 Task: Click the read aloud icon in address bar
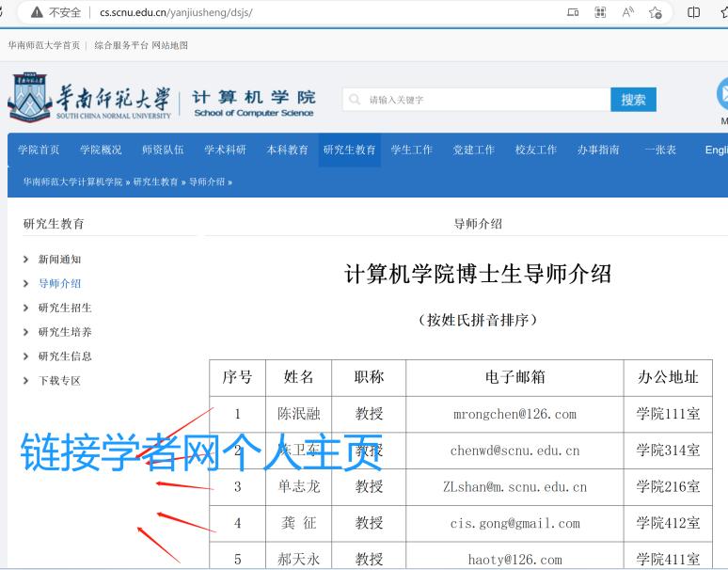pyautogui.click(x=627, y=12)
